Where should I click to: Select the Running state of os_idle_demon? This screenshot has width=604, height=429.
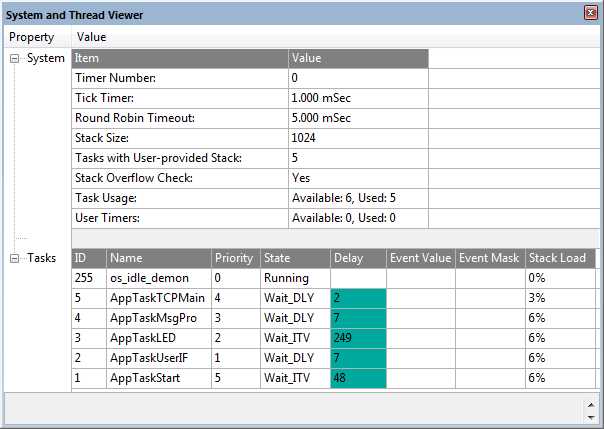pos(286,278)
